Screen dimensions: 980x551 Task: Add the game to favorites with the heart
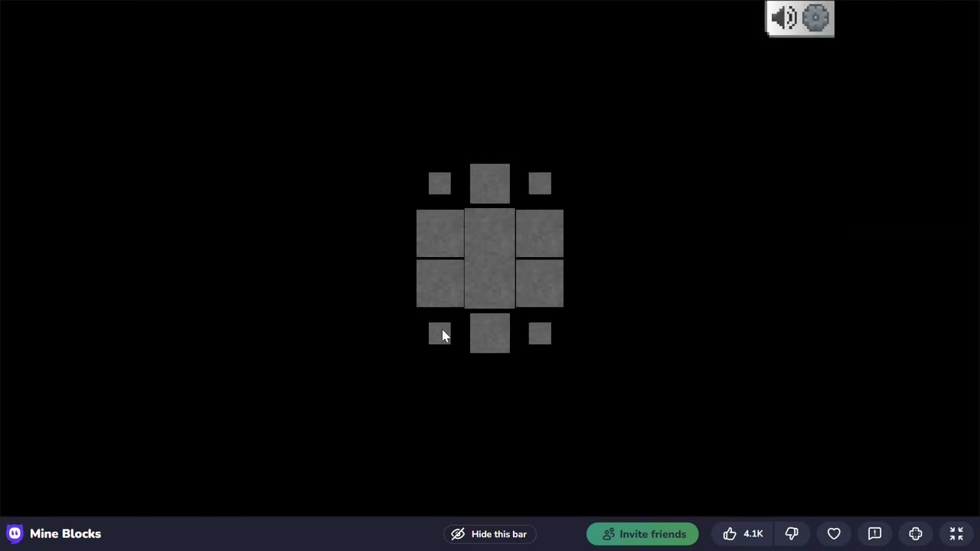(834, 534)
